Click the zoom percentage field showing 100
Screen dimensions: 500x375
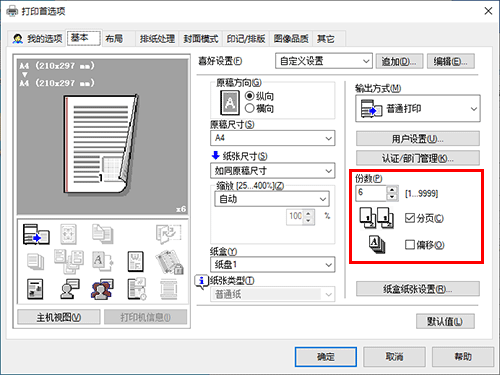pyautogui.click(x=295, y=217)
